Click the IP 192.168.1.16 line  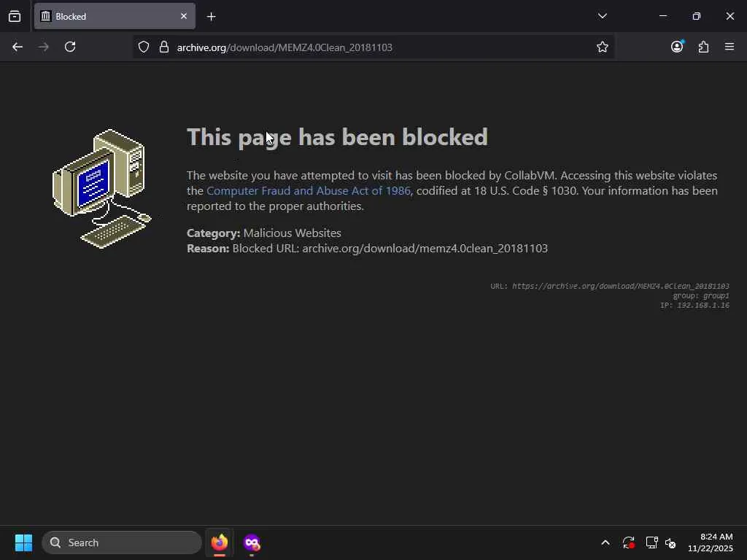pos(694,306)
